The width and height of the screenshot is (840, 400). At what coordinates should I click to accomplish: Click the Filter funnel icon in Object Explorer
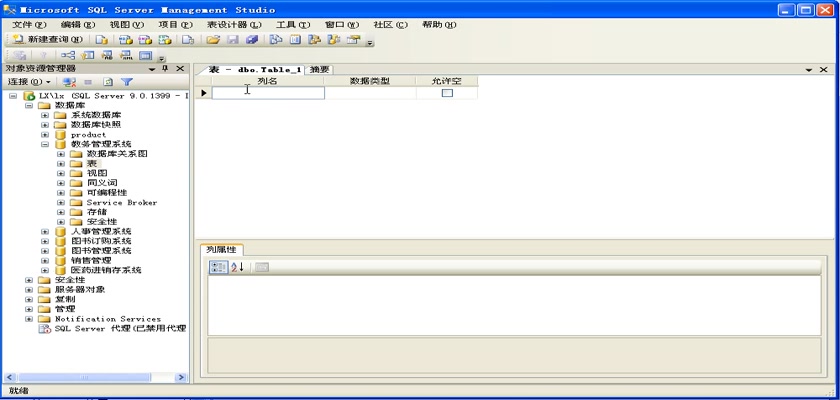point(126,82)
